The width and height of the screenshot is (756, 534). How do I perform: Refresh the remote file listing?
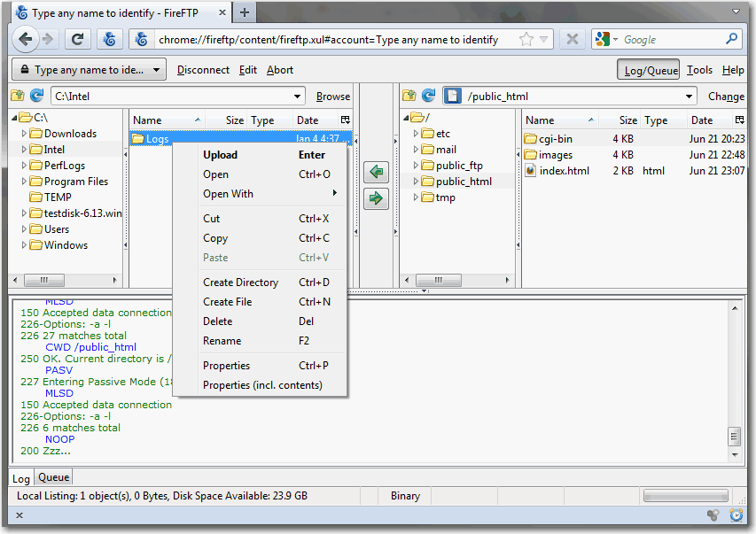[429, 96]
